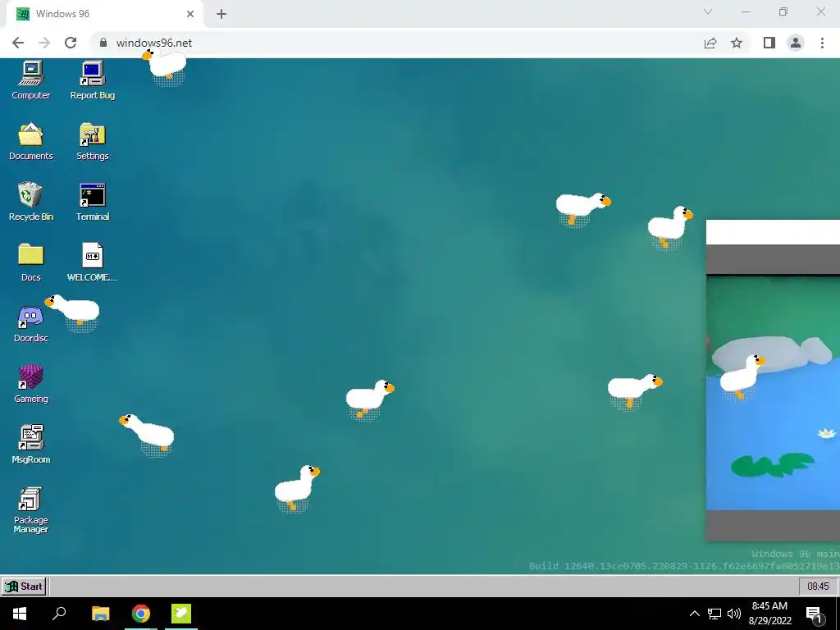
Task: Click the browser back arrow
Action: click(x=18, y=43)
